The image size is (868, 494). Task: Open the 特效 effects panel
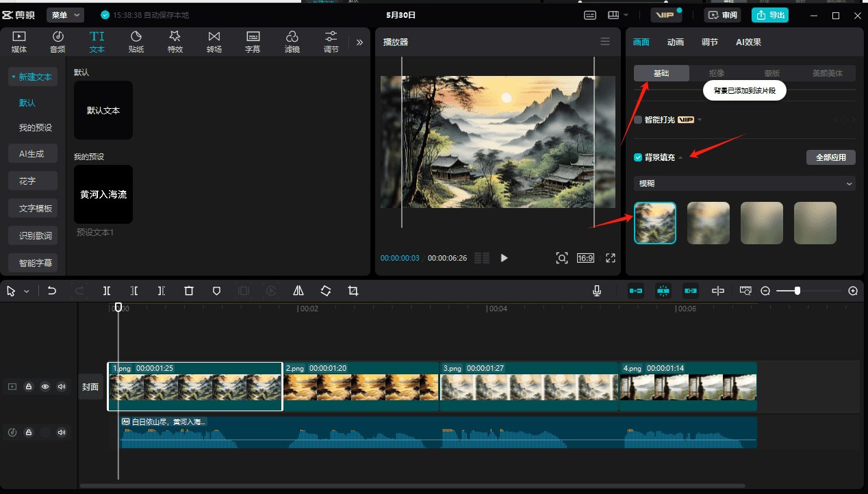click(x=175, y=42)
